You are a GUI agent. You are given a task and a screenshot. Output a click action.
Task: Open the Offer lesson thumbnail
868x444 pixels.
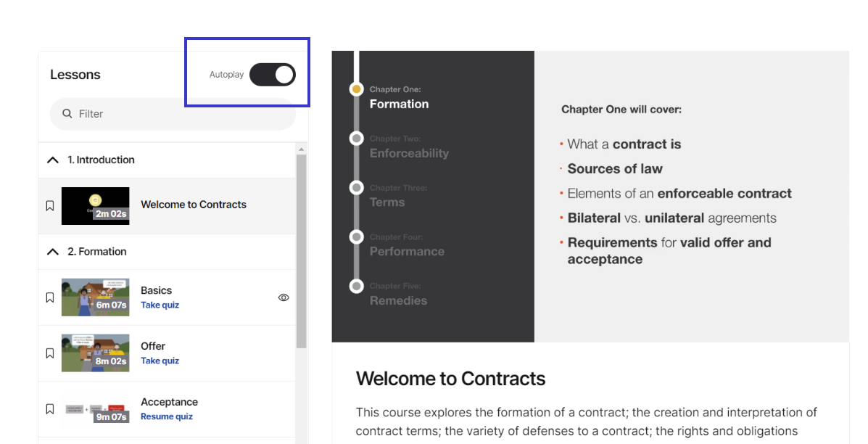tap(95, 353)
